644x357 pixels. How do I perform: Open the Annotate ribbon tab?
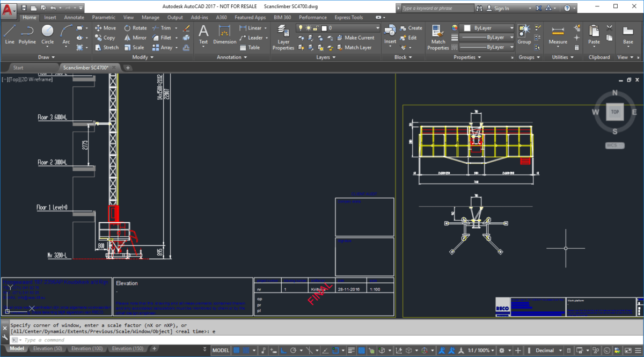[74, 17]
